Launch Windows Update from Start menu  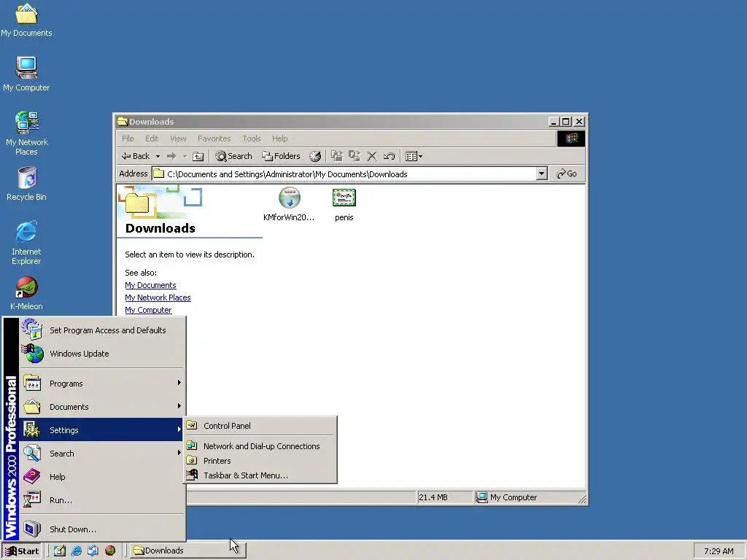(101, 354)
